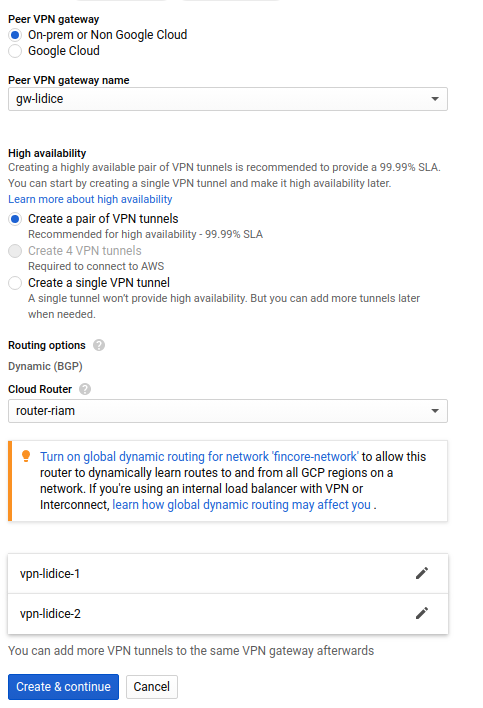This screenshot has width=483, height=708.
Task: Edit the vpn-lidice-1 tunnel with pencil icon
Action: 422,573
